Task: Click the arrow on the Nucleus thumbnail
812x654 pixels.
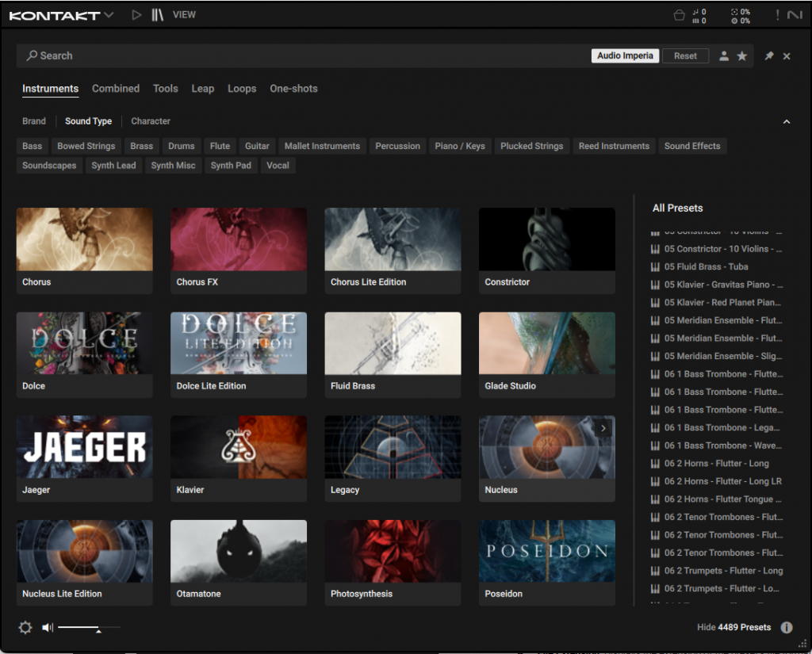Action: click(603, 428)
